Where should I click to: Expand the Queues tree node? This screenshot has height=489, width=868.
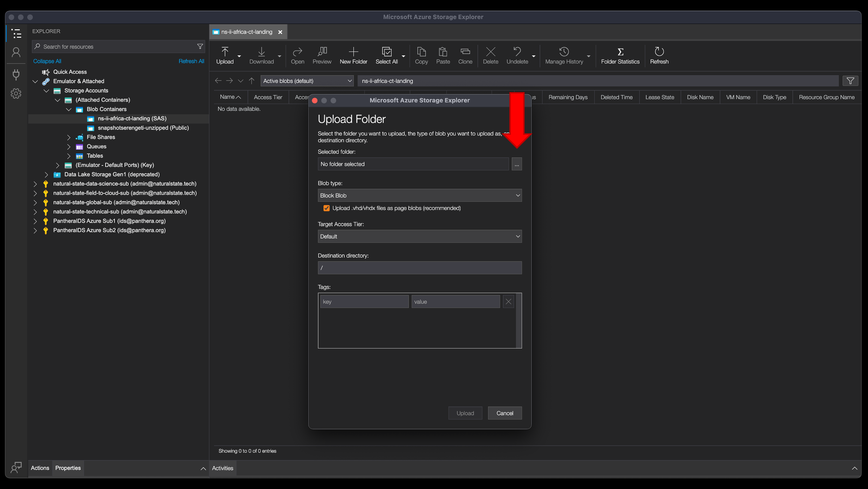coord(69,146)
